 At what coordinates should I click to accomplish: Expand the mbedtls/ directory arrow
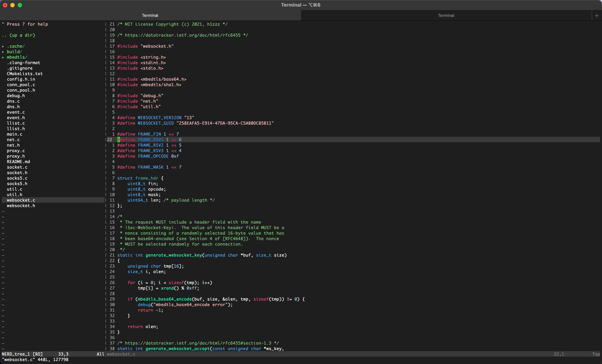[x=3, y=57]
